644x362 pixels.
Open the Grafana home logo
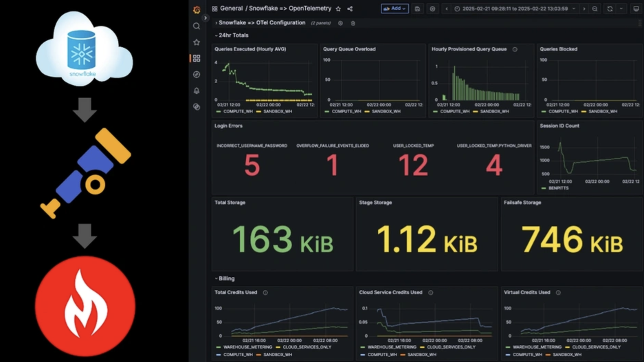click(197, 10)
